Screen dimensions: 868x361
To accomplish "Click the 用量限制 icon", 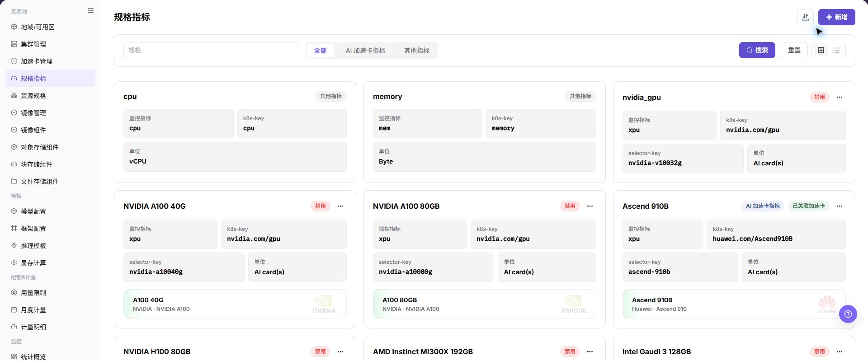I will click(x=14, y=293).
